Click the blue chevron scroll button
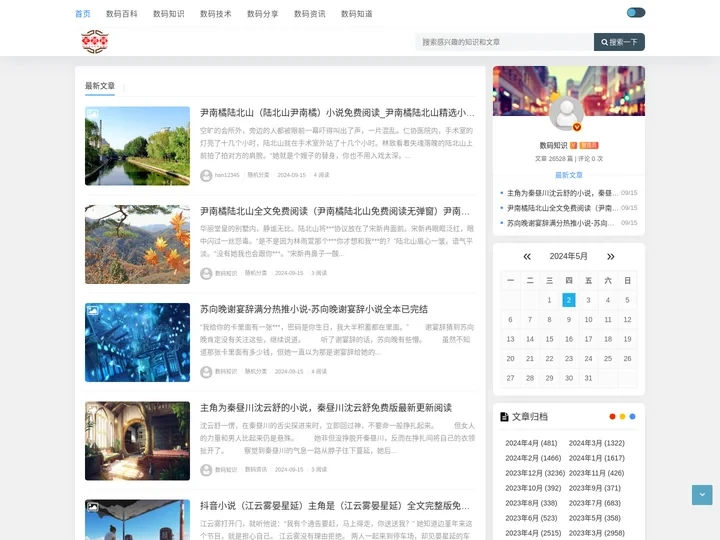The image size is (720, 540). (x=702, y=495)
